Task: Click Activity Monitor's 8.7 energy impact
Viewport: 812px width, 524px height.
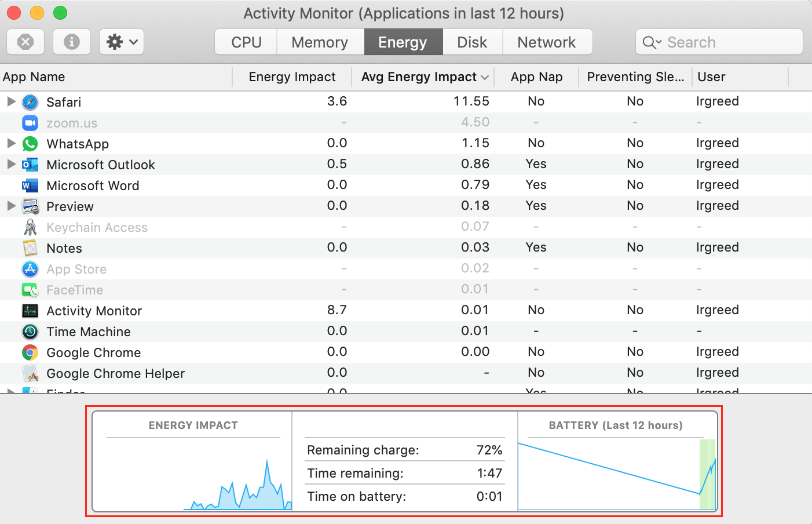Action: [337, 310]
